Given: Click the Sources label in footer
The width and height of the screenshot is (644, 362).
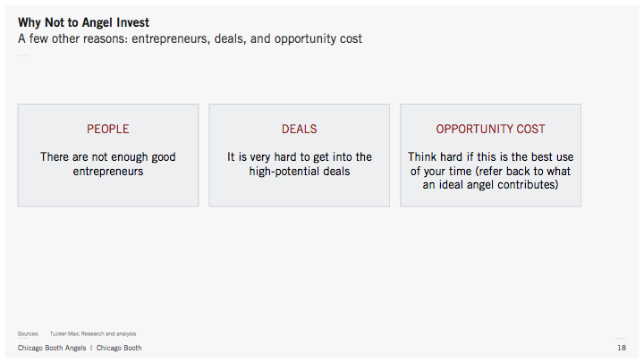Looking at the screenshot, I should 28,333.
